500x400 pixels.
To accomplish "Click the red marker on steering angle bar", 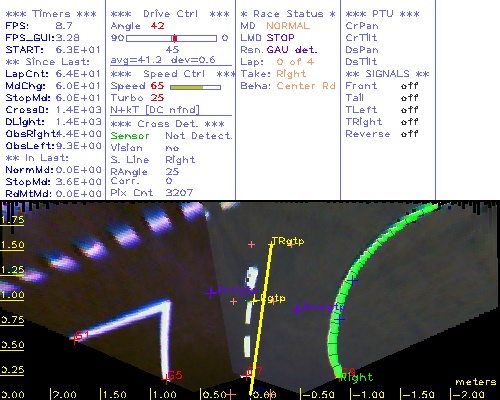I will click(175, 38).
